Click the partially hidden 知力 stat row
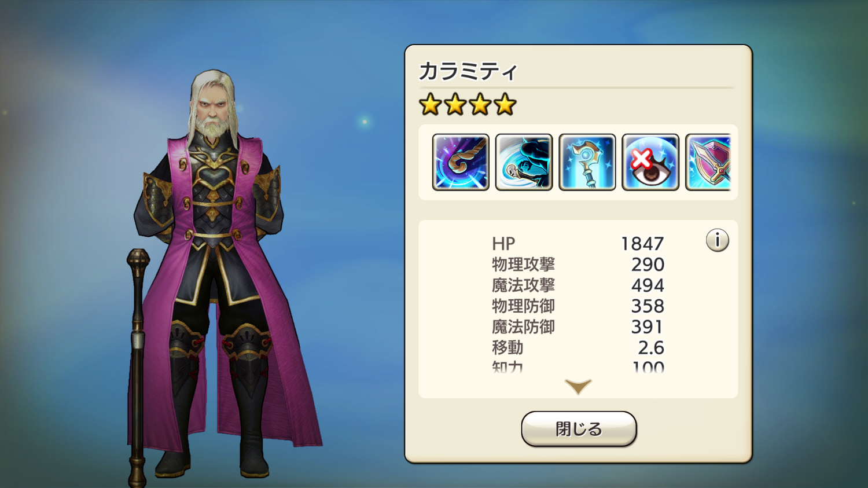 coord(578,366)
